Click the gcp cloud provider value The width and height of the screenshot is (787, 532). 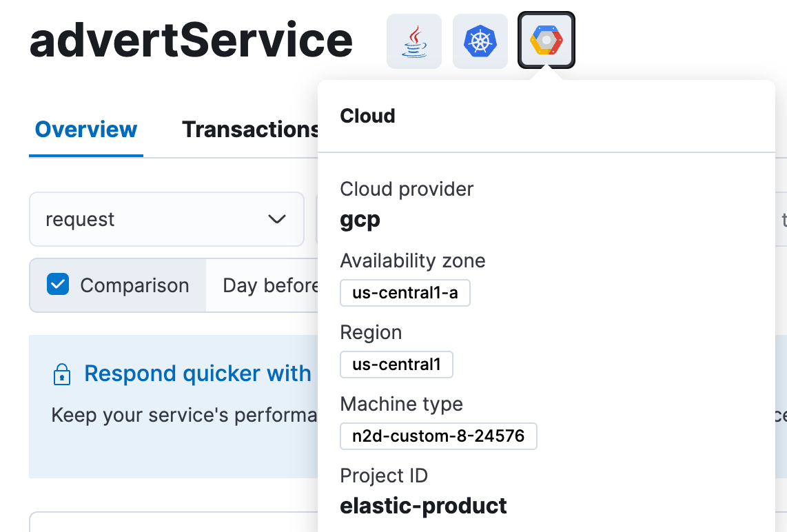click(359, 219)
